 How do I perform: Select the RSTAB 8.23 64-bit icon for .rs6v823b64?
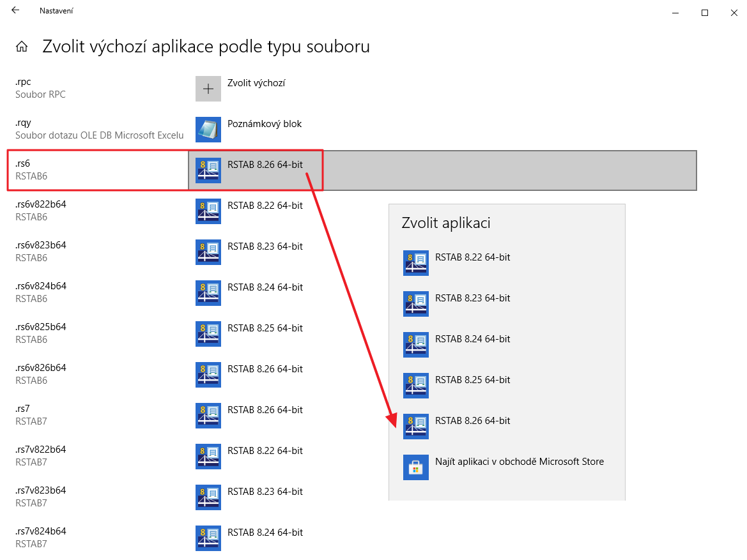(208, 252)
